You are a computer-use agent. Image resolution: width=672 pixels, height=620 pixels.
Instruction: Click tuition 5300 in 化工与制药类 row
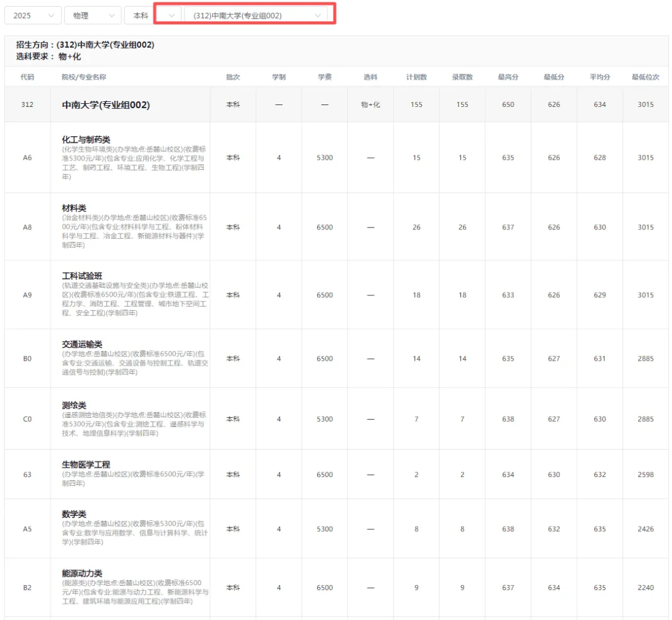(325, 158)
